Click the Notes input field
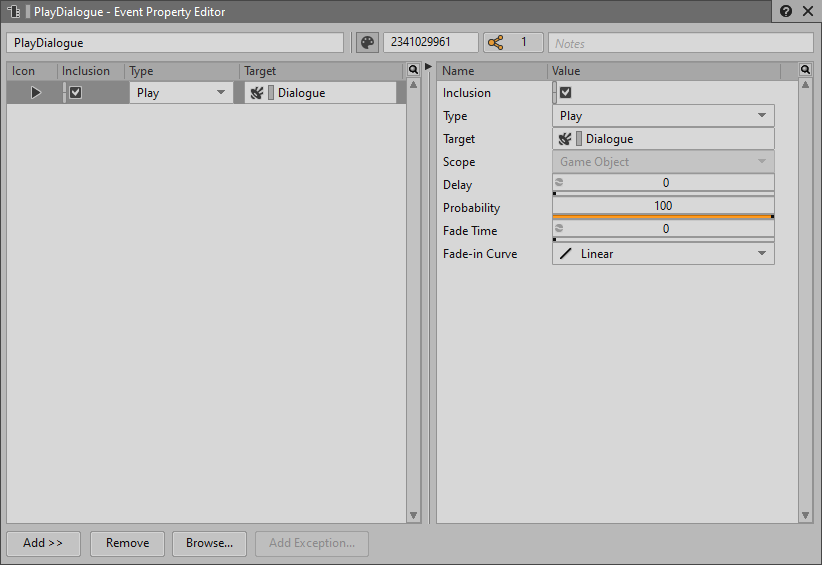This screenshot has width=822, height=565. pos(680,43)
